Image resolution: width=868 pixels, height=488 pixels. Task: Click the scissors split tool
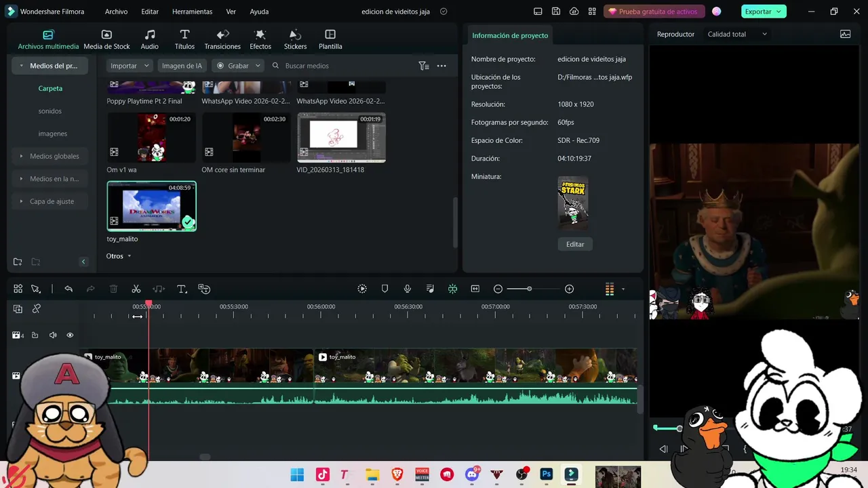[136, 289]
